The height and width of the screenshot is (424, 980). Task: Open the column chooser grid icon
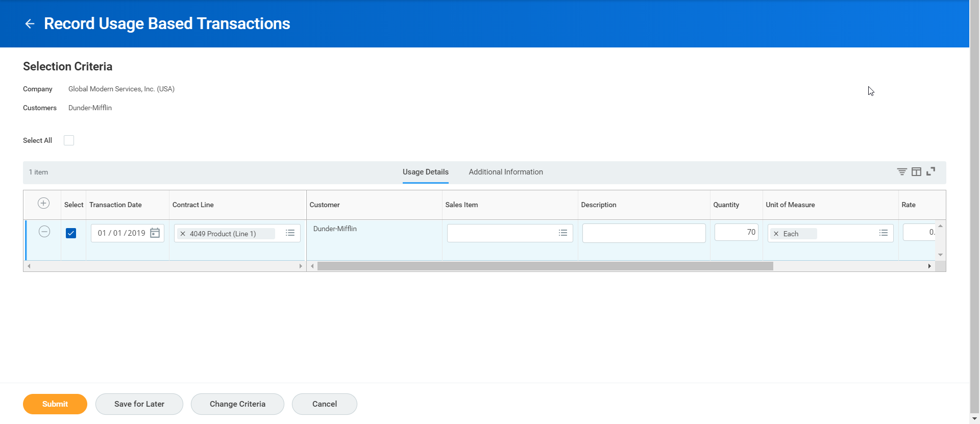pos(916,172)
